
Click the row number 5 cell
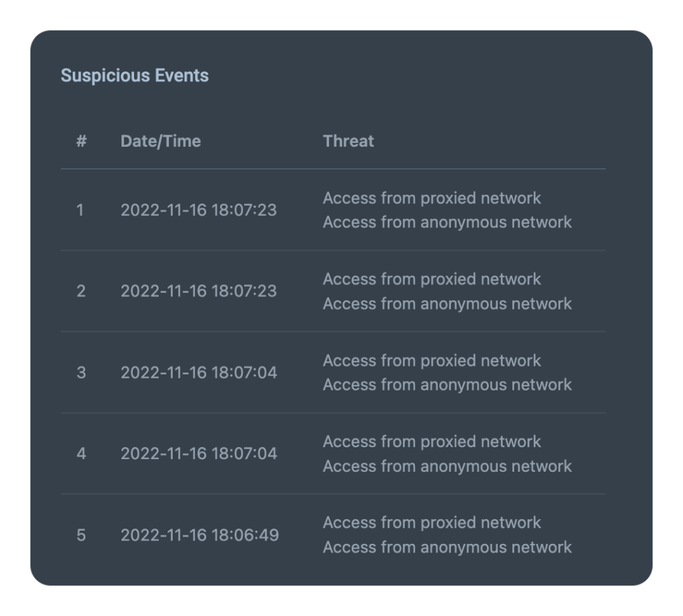81,535
